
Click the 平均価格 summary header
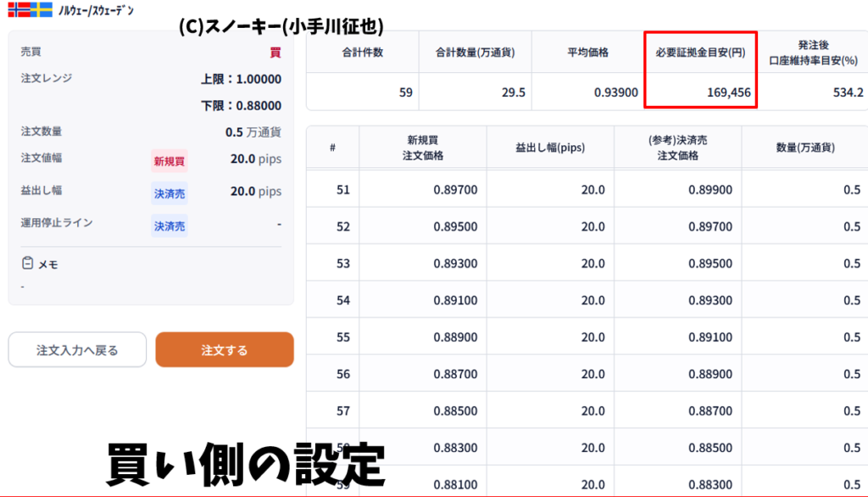coord(587,53)
